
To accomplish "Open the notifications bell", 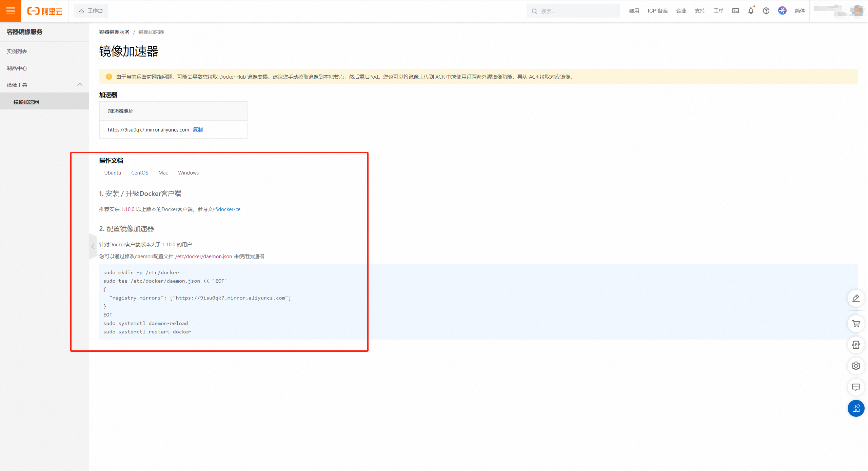I will tap(751, 11).
